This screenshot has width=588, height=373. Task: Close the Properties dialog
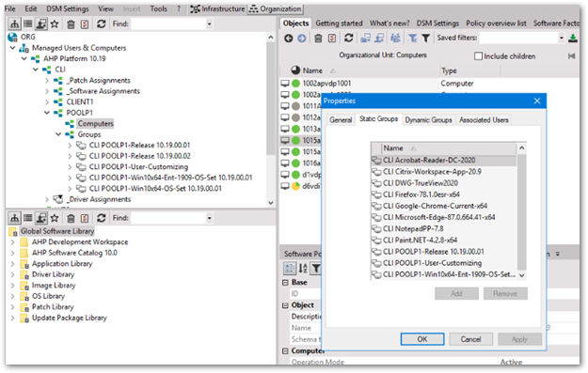537,101
